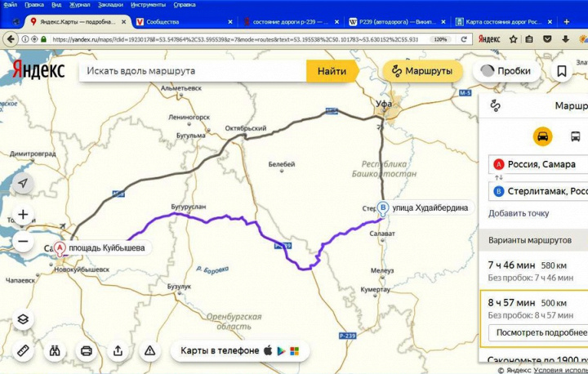
Task: Click the Яндекс logo
Action: coord(38,70)
